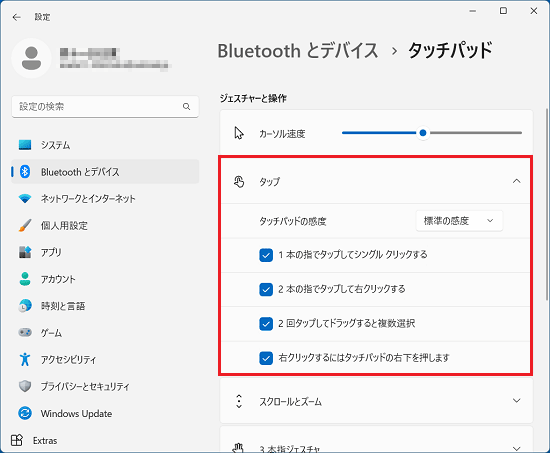Expand the スクロールとズーム section chevron

click(x=516, y=400)
